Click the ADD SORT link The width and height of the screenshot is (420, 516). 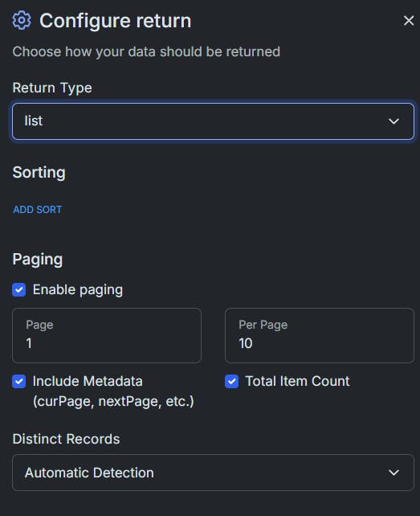click(38, 210)
